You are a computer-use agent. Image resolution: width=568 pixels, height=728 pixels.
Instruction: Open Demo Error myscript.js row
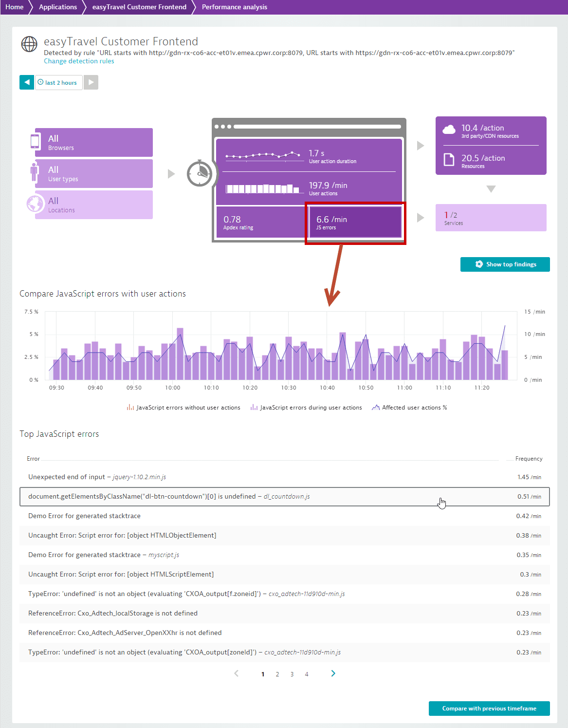pyautogui.click(x=285, y=555)
